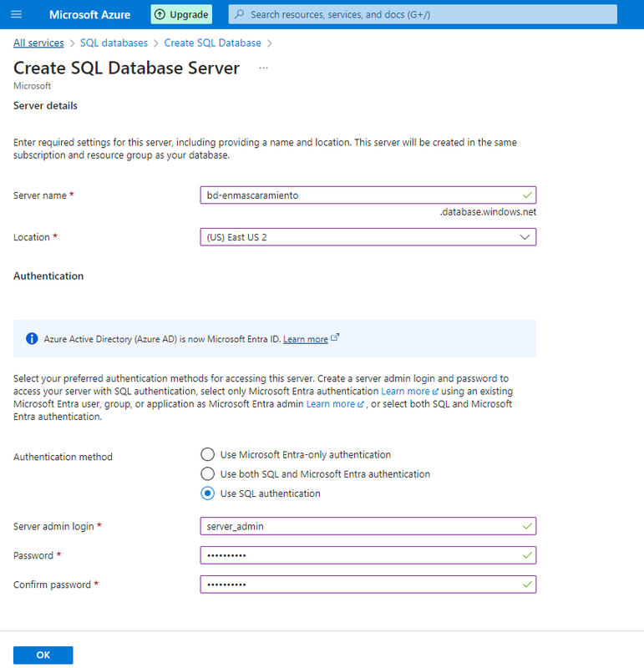
Task: Click the Location dropdown chevron
Action: coord(525,237)
